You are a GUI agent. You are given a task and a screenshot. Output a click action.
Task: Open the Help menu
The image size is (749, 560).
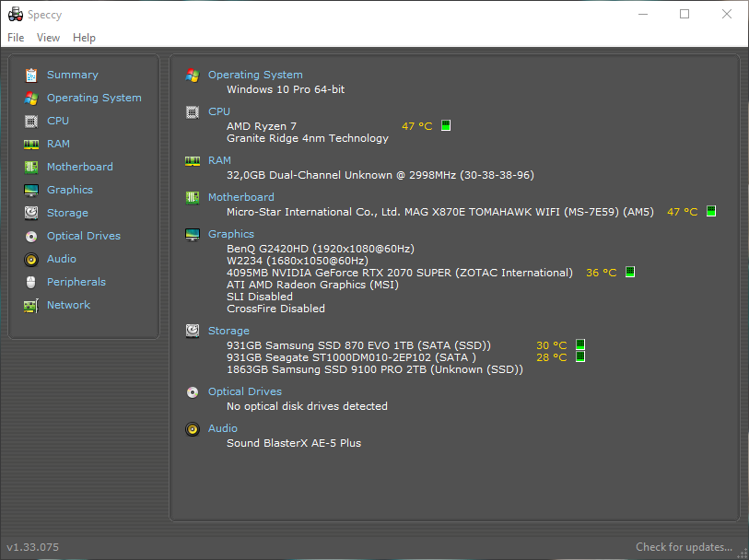coord(84,38)
